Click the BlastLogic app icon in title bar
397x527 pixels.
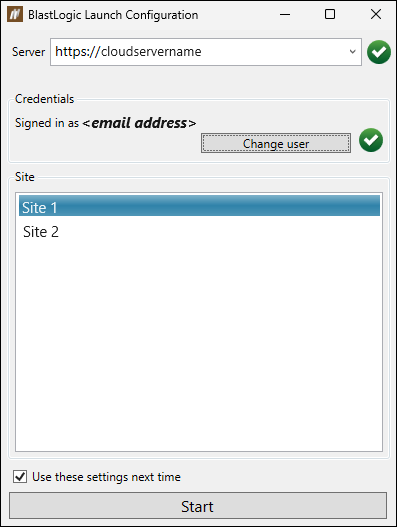pos(15,14)
